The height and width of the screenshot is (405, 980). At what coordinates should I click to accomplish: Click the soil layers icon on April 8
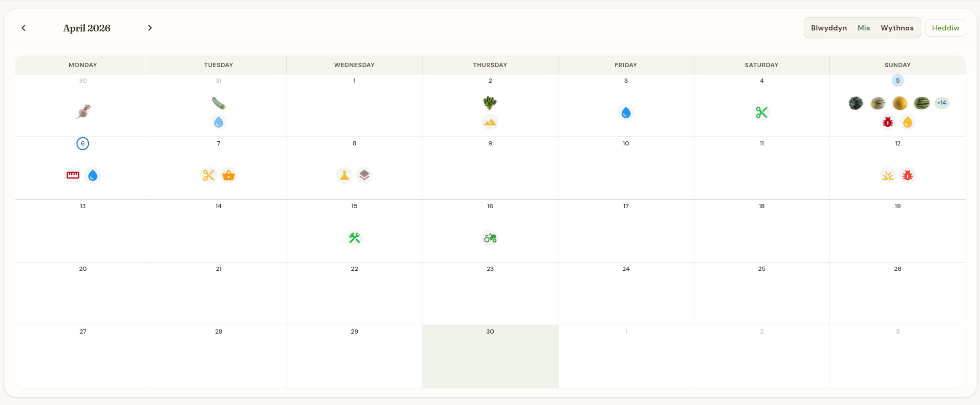[x=364, y=175]
